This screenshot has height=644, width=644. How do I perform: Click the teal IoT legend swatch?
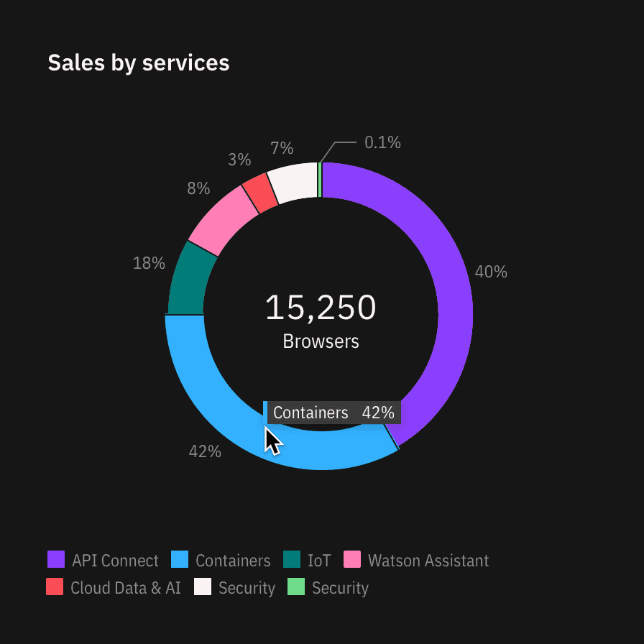[292, 560]
